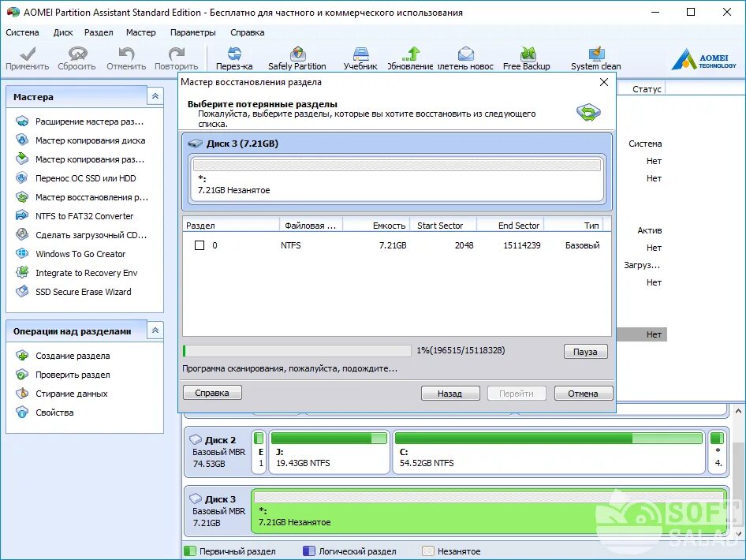This screenshot has width=746, height=560.
Task: Click the scanning progress bar
Action: click(x=297, y=351)
